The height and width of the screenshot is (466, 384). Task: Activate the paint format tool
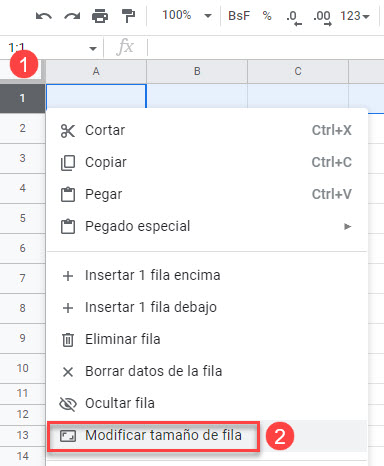pyautogui.click(x=128, y=16)
